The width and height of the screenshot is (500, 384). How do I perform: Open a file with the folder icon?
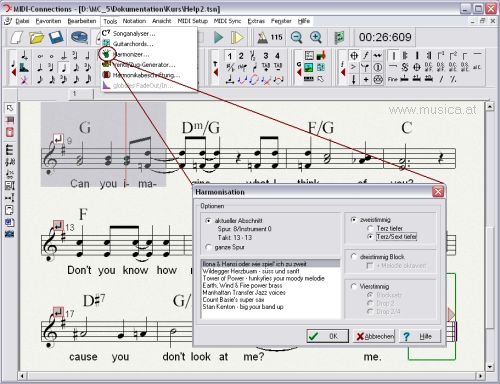tap(37, 37)
